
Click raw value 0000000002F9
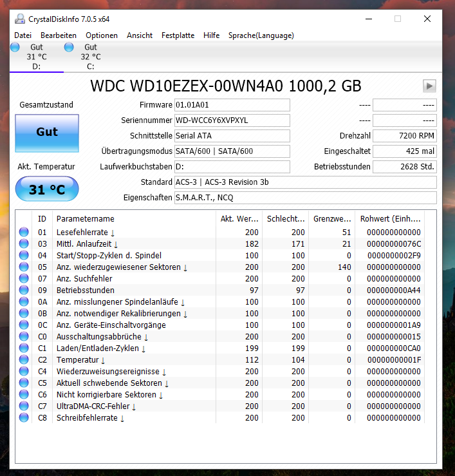(x=394, y=255)
